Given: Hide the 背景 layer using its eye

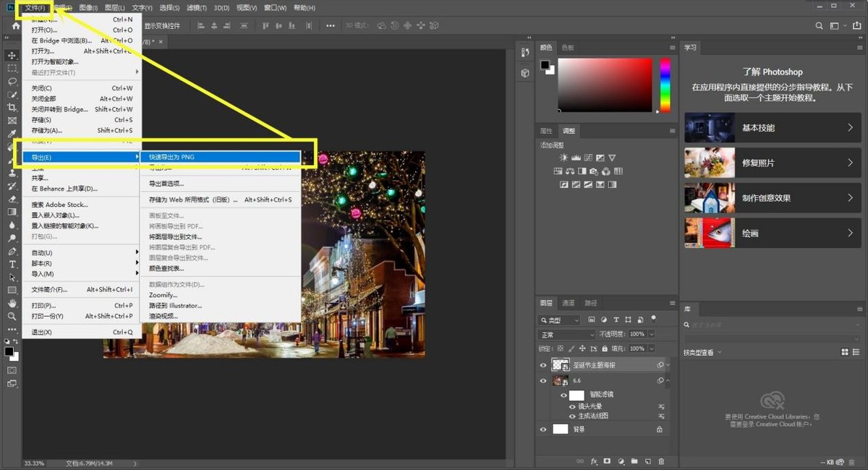Looking at the screenshot, I should [543, 429].
